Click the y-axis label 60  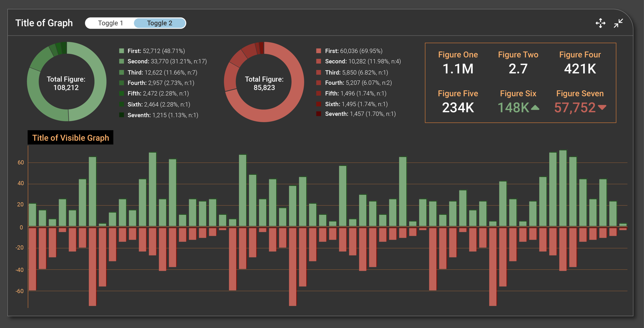coord(21,163)
